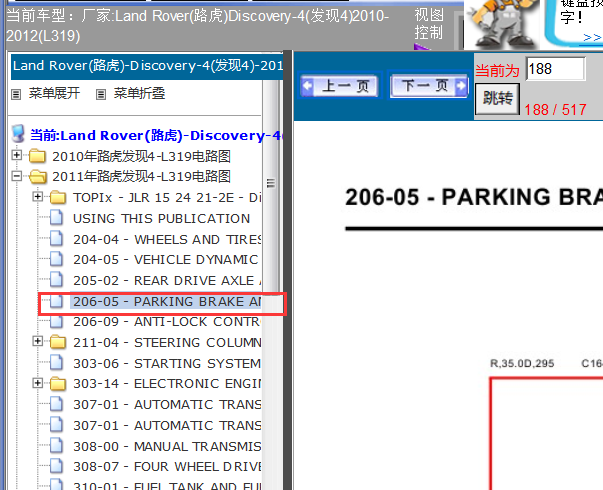Expand all menus via 菜单展开
Viewport: 603px width, 490px height.
54,93
